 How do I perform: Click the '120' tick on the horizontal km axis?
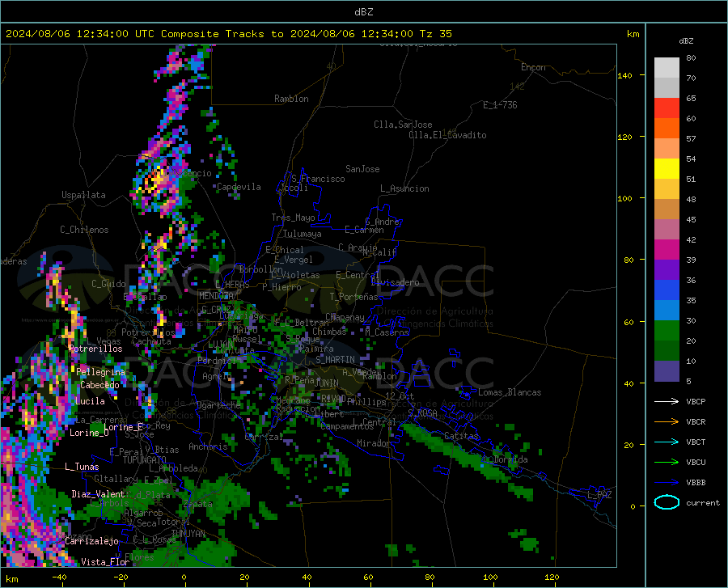pos(552,577)
